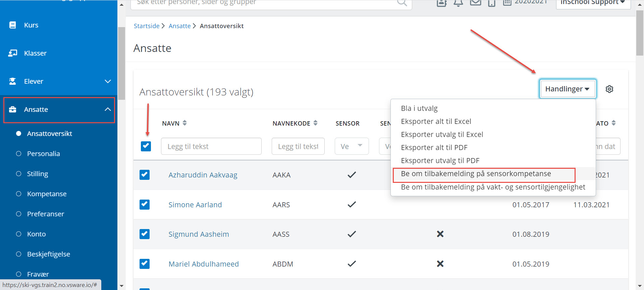644x290 pixels.
Task: Click the NAVN filter text field
Action: [x=211, y=146]
